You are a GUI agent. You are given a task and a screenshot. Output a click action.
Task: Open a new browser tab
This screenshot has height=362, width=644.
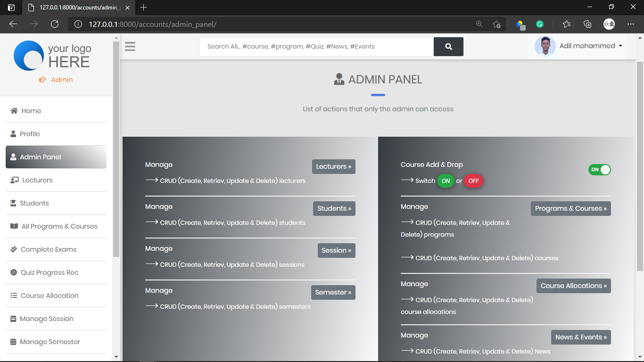pyautogui.click(x=144, y=8)
